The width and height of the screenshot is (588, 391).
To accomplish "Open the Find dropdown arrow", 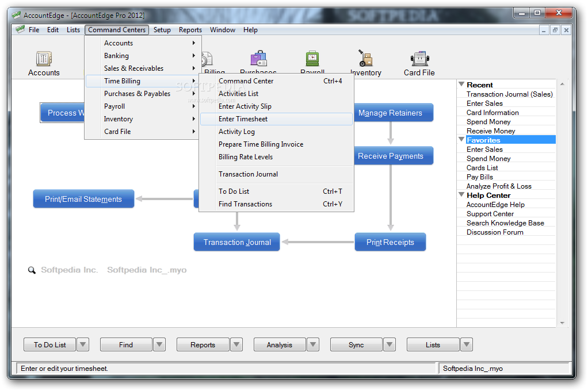I will coord(159,344).
